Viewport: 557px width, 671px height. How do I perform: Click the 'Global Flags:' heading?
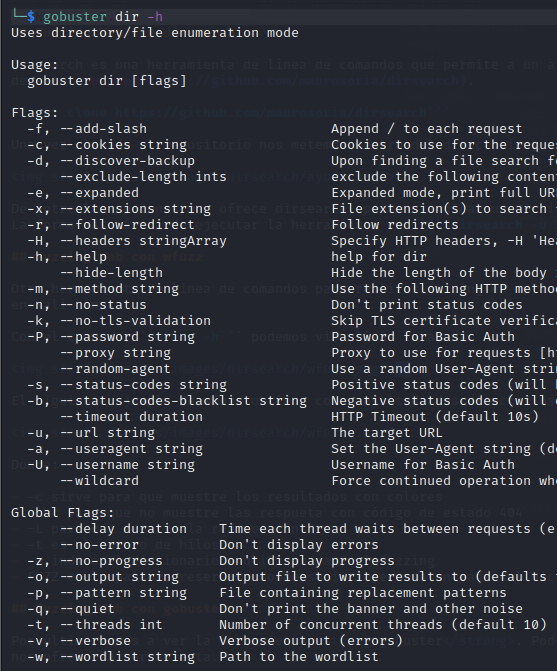click(x=62, y=513)
